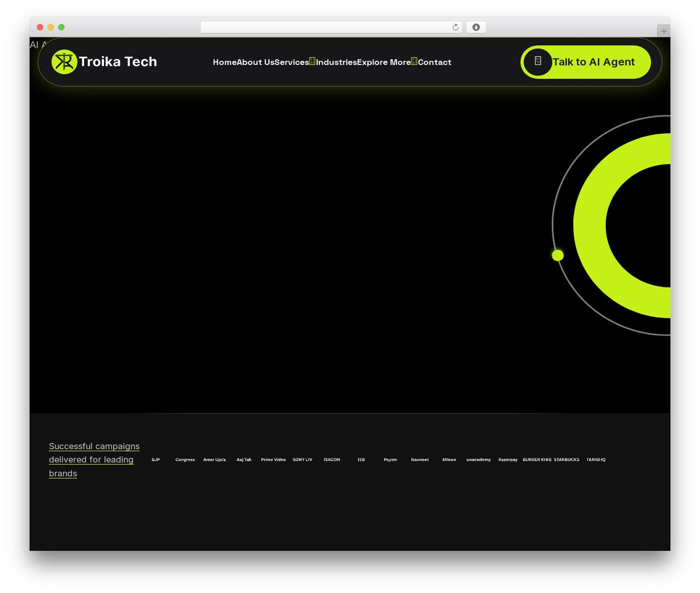Select the TANISHQ brand label
Image resolution: width=700 pixels, height=593 pixels.
click(x=596, y=460)
